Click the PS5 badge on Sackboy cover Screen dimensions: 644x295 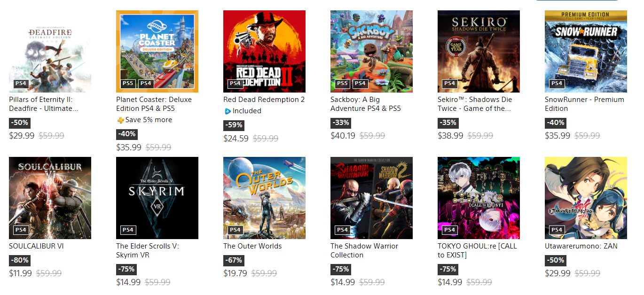tap(342, 84)
